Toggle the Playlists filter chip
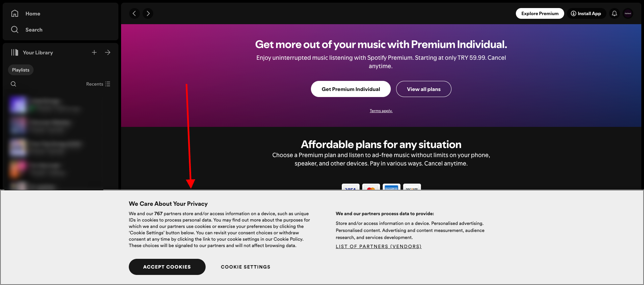The height and width of the screenshot is (285, 644). 20,70
